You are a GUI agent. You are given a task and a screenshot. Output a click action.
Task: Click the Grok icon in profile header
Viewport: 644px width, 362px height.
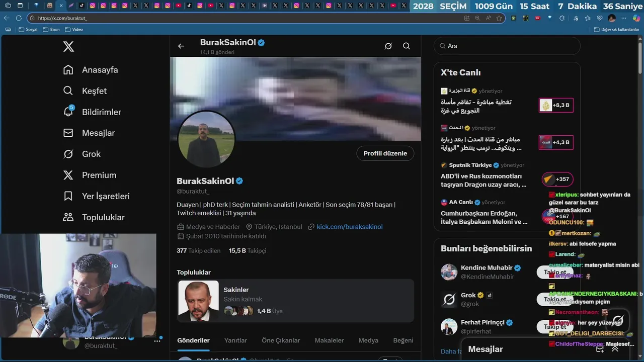tap(388, 46)
